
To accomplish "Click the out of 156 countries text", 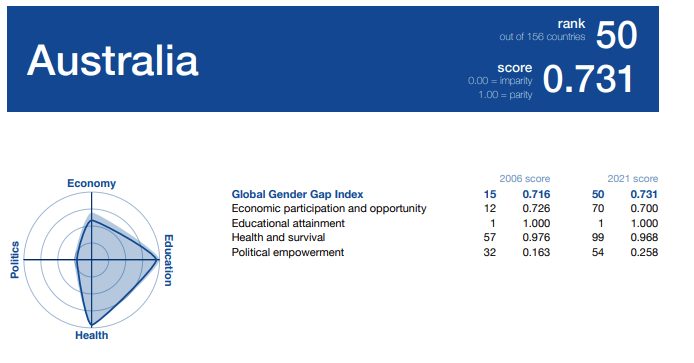I will 542,37.
